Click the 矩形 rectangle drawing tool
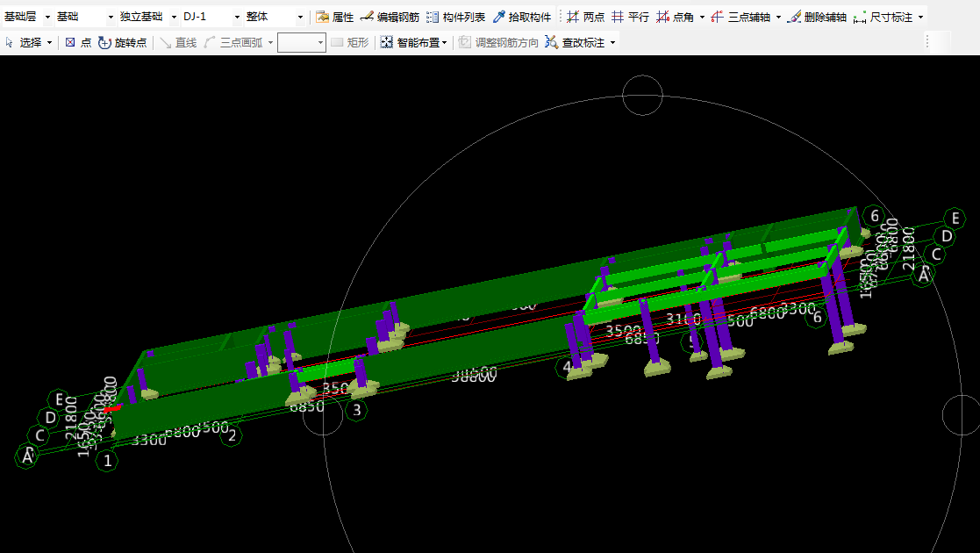Viewport: 980px width, 553px height. (x=350, y=42)
